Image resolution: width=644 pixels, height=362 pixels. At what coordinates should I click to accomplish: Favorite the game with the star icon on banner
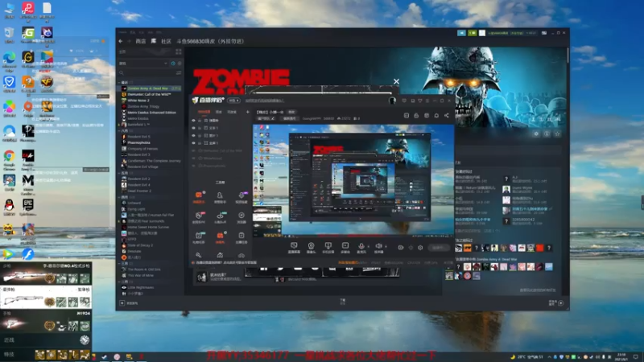pos(557,134)
